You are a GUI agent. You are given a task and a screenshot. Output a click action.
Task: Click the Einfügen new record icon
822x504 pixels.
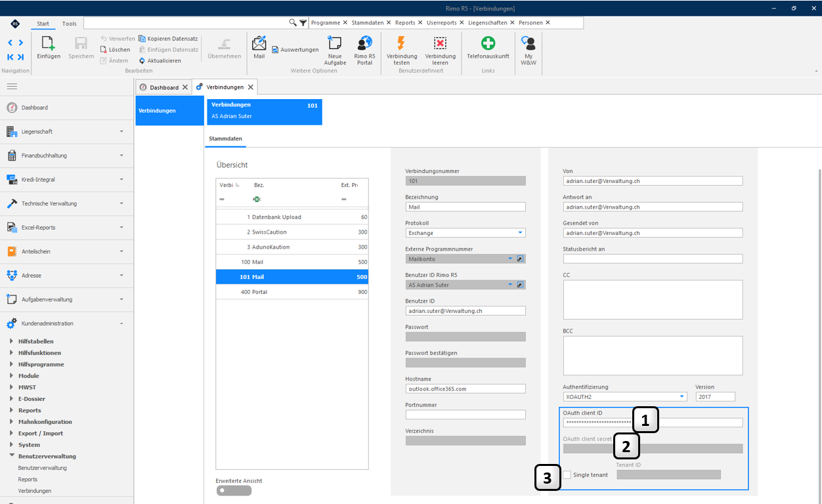tap(49, 44)
